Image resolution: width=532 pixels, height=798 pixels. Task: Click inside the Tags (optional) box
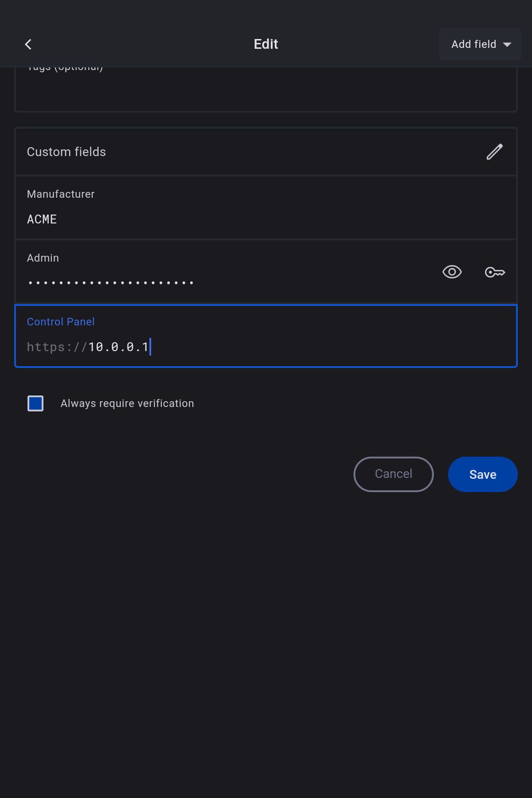click(x=266, y=91)
